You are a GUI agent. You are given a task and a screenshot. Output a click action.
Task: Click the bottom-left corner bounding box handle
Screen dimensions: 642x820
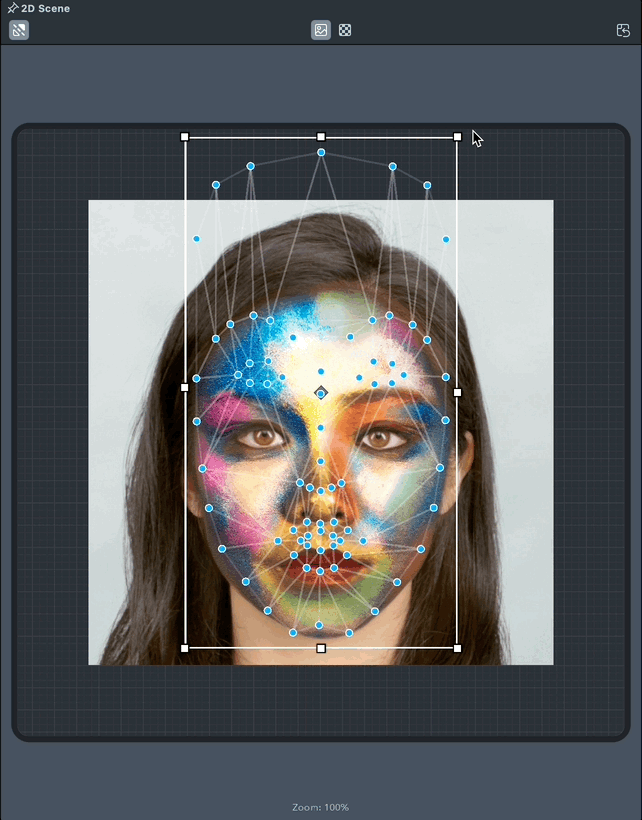click(x=185, y=648)
